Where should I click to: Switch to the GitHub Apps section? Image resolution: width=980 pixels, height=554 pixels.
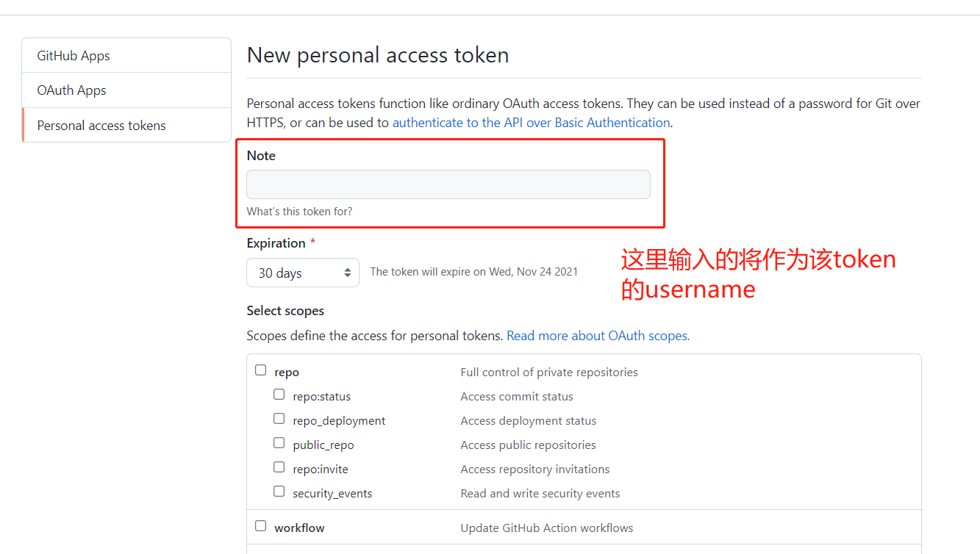(74, 55)
